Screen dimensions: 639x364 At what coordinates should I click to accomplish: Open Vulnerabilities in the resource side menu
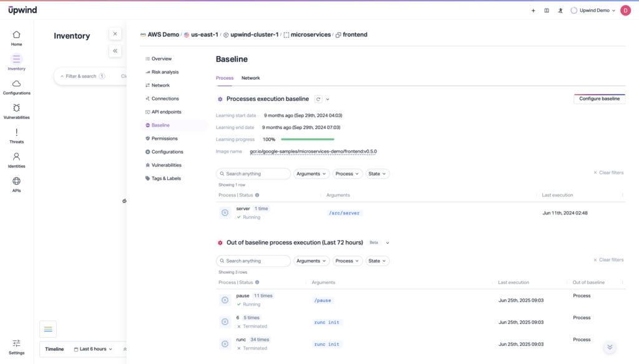pos(166,165)
